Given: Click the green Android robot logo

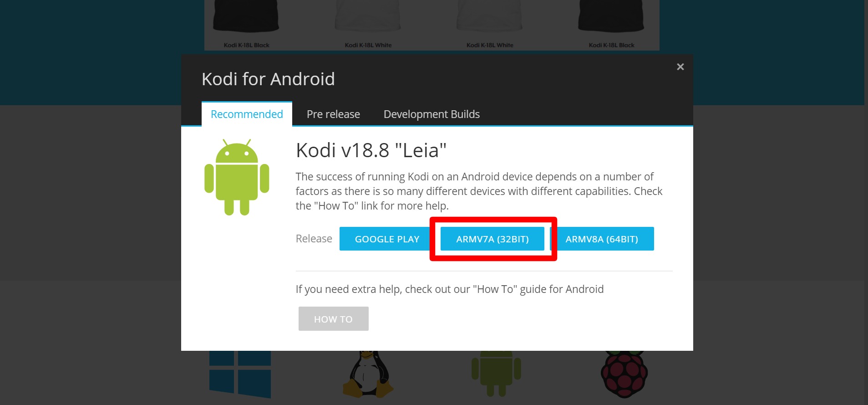Looking at the screenshot, I should (237, 178).
